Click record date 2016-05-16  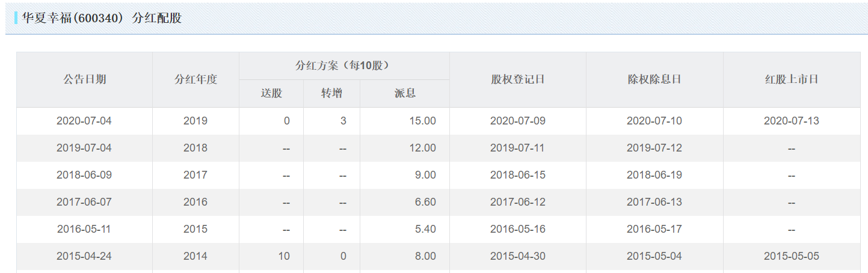pyautogui.click(x=518, y=229)
